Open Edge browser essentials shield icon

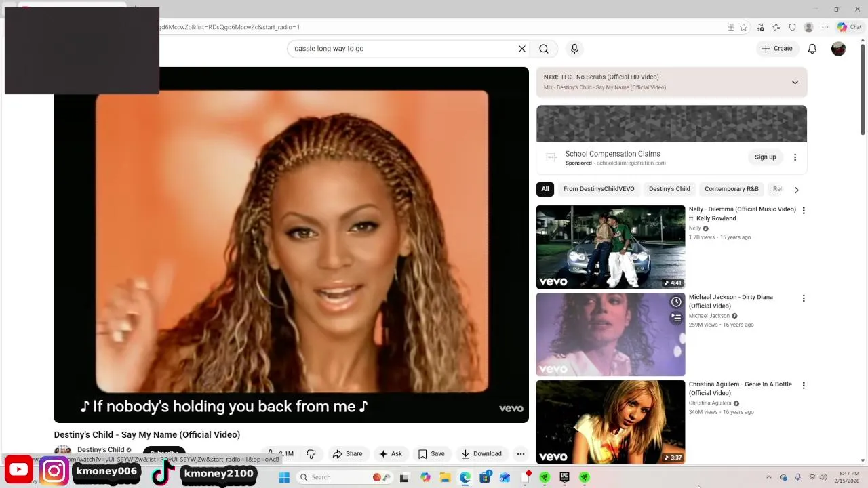pos(792,27)
